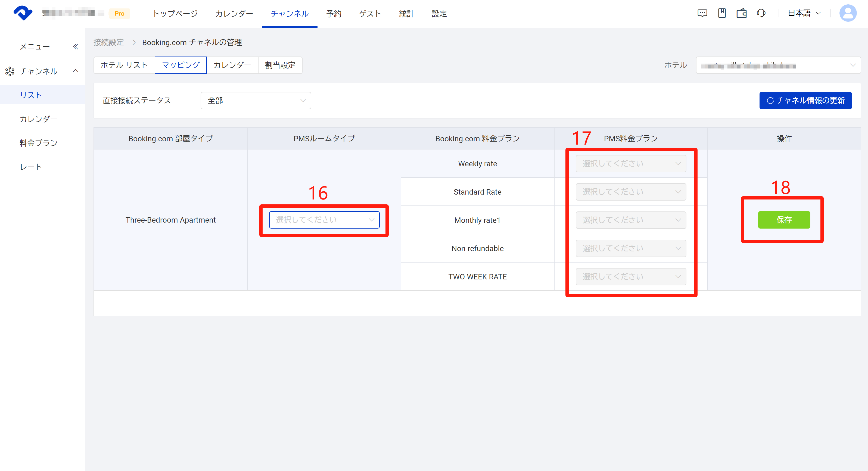
Task: Open カレンダー in top navigation
Action: 234,14
